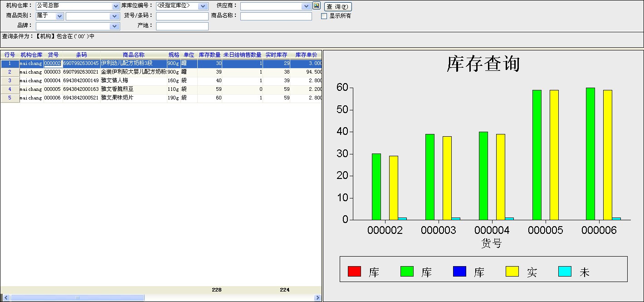The height and width of the screenshot is (302, 644).
Task: Open the 品牌 brand dropdown
Action: [x=116, y=26]
